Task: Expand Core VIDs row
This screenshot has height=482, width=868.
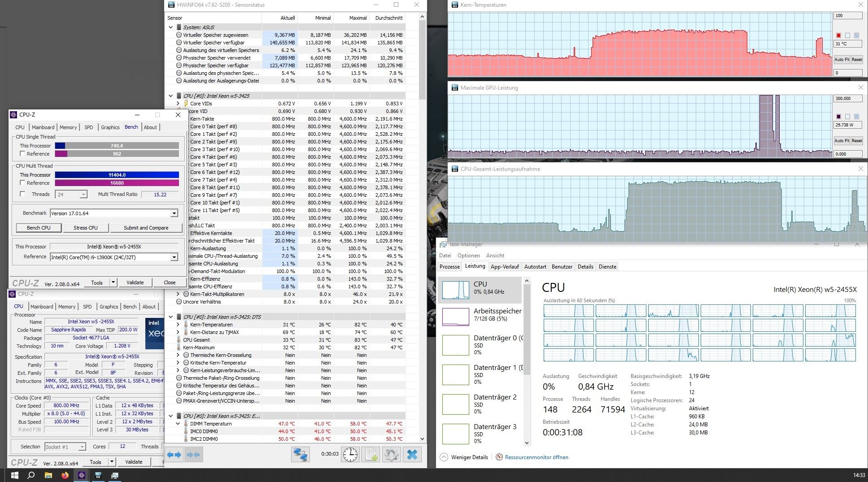Action: click(178, 104)
